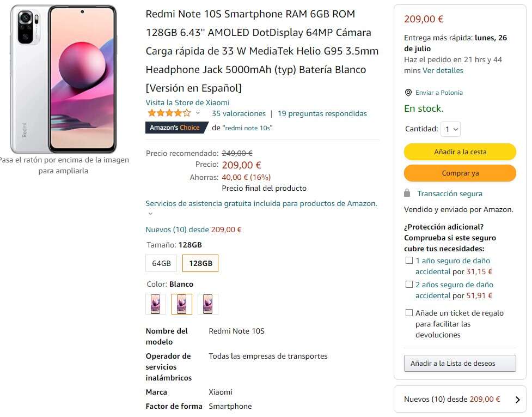This screenshot has width=532, height=417.
Task: Select the first color variant thumbnail
Action: coord(156,304)
